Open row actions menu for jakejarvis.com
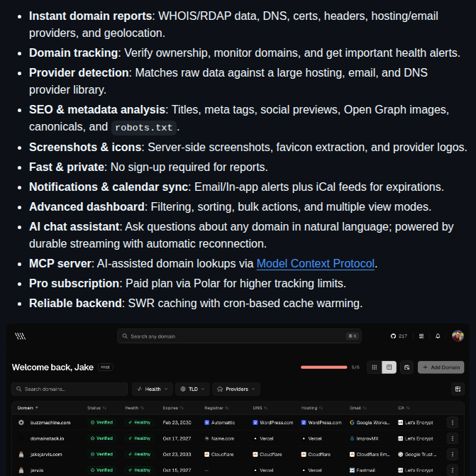 click(453, 454)
